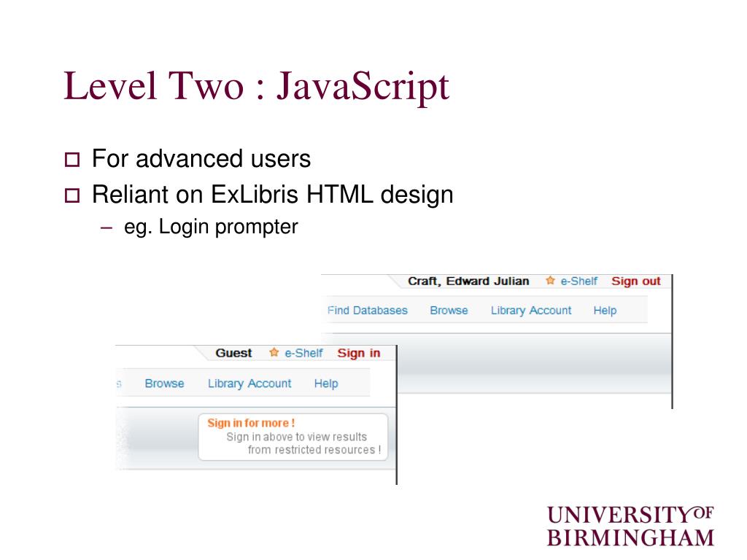This screenshot has width=747, height=560.
Task: Click 'Reliant on ExLibris HTML design' bullet
Action: pyautogui.click(x=273, y=194)
